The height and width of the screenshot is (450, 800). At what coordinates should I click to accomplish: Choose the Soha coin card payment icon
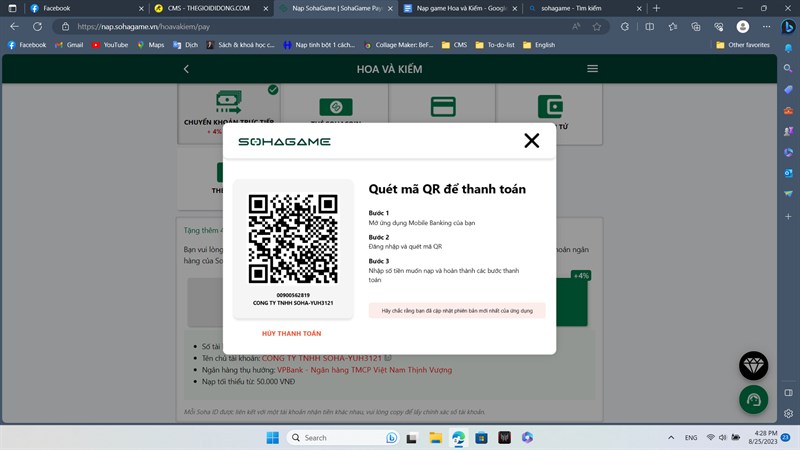click(336, 107)
